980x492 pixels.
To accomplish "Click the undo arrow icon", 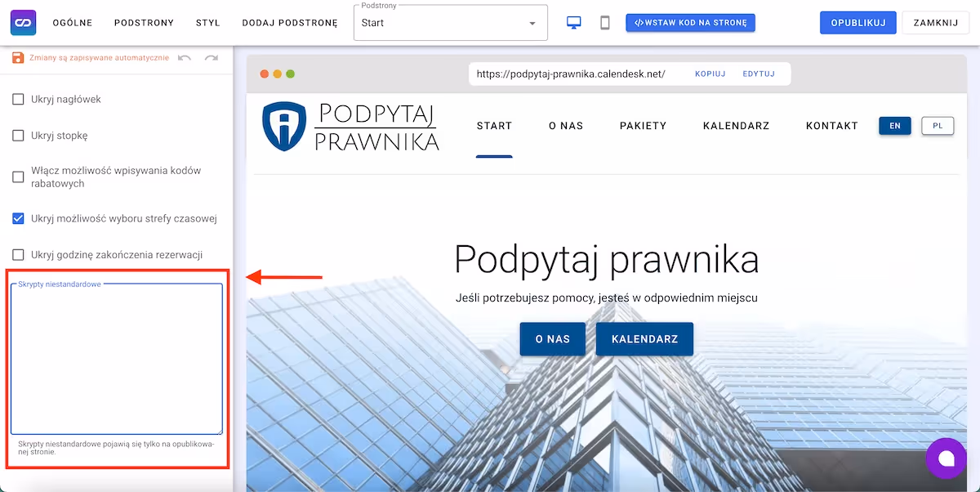I will tap(185, 58).
